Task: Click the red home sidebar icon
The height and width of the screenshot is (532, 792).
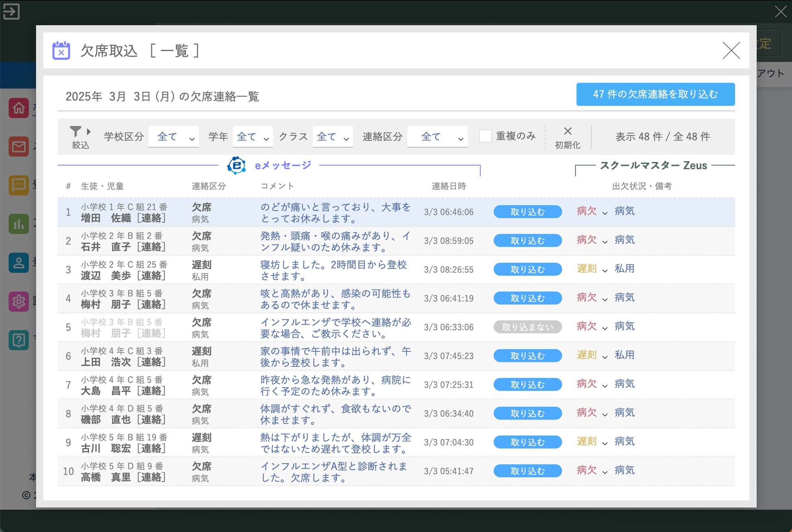Action: 19,108
